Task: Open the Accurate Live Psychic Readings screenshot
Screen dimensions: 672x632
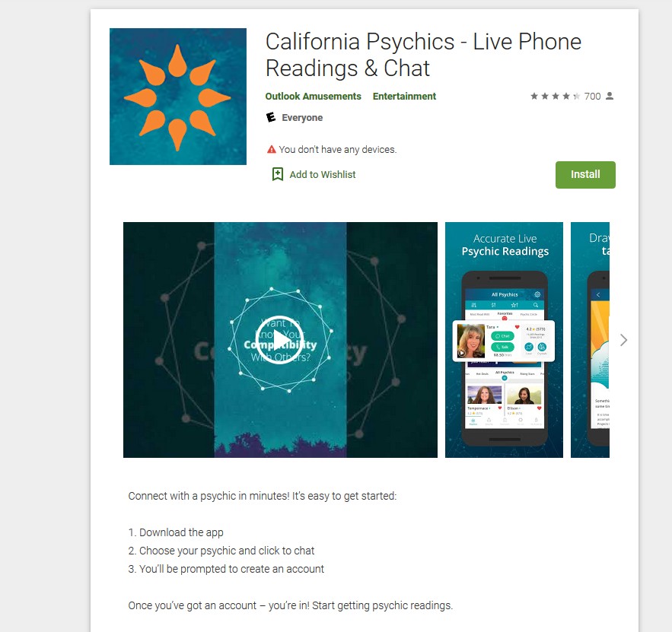Action: click(x=504, y=340)
